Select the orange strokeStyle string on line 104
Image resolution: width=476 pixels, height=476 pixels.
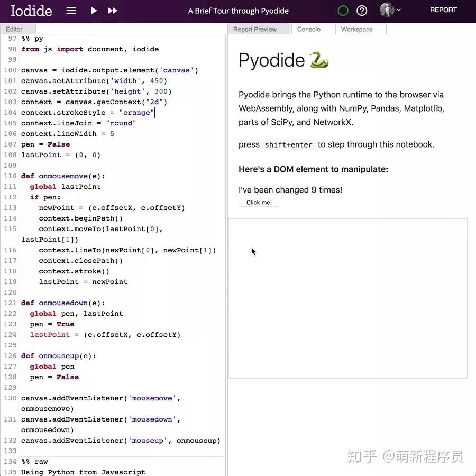[137, 112]
